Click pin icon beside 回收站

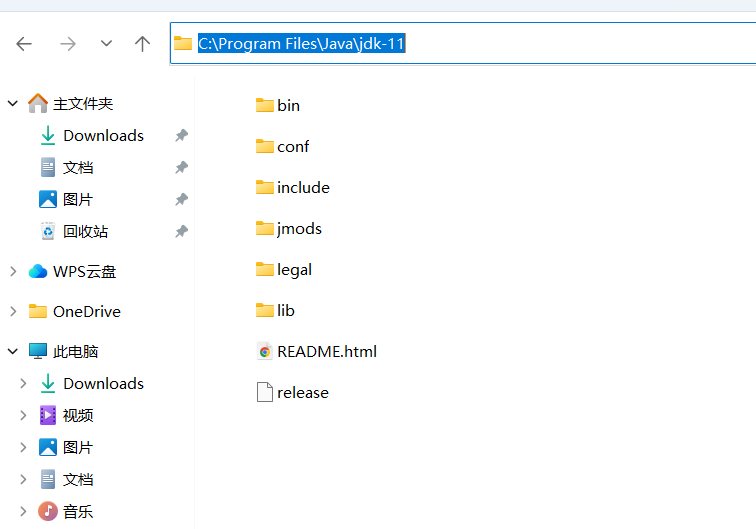[x=181, y=231]
